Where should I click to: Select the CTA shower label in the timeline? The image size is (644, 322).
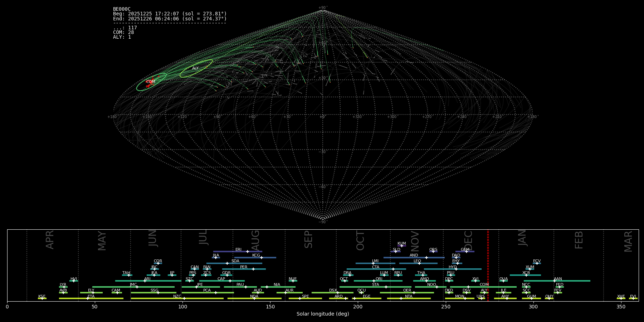point(376,267)
